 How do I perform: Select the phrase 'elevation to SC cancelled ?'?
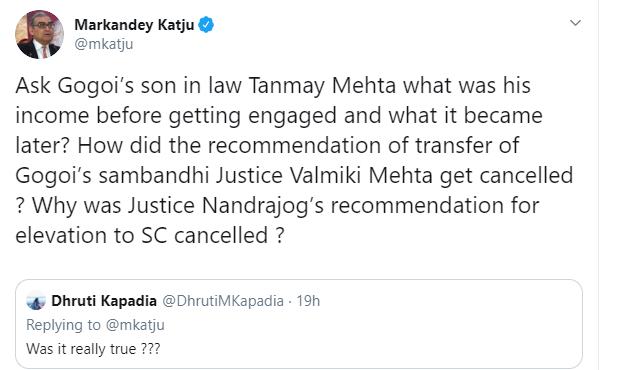pyautogui.click(x=150, y=235)
